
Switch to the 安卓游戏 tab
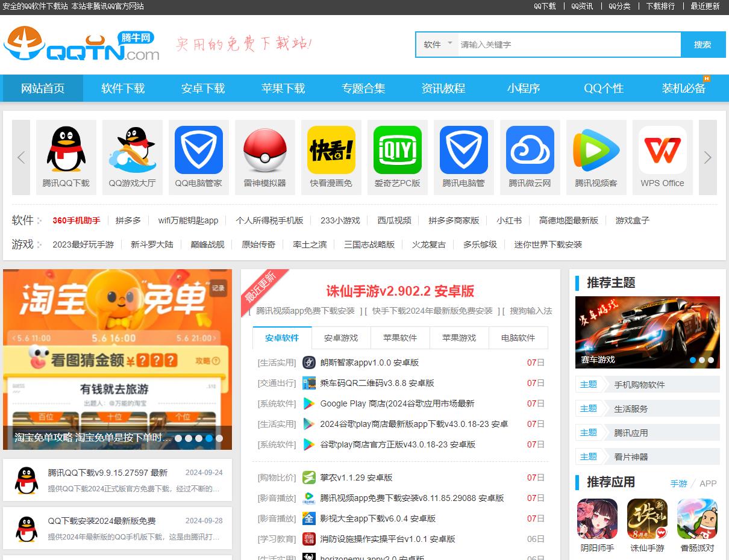[x=341, y=338]
